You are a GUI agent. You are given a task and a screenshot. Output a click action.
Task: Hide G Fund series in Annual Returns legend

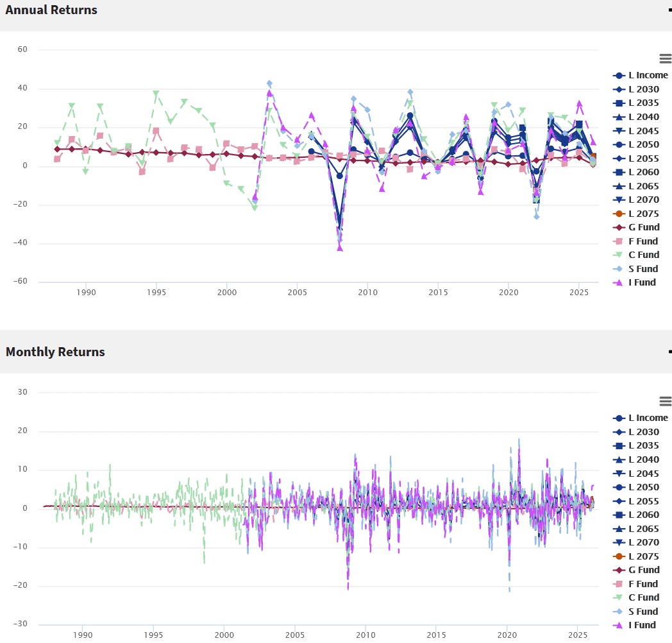point(643,228)
